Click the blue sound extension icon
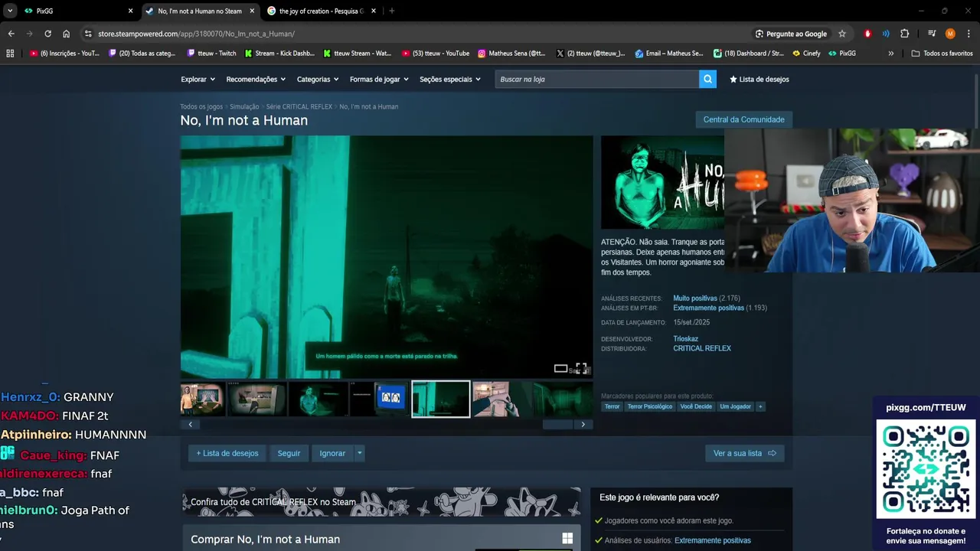Image resolution: width=980 pixels, height=551 pixels. pyautogui.click(x=886, y=34)
